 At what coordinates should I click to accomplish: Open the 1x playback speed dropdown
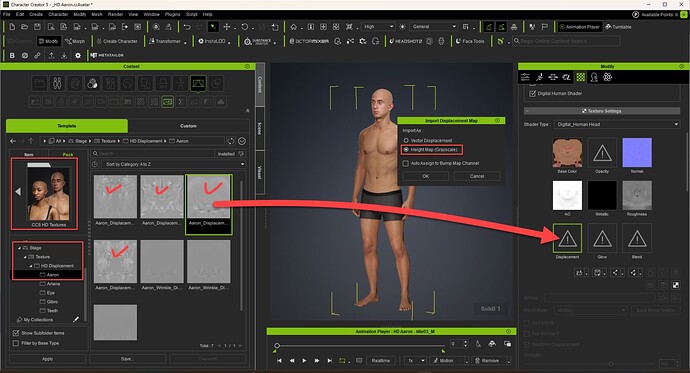tap(415, 360)
